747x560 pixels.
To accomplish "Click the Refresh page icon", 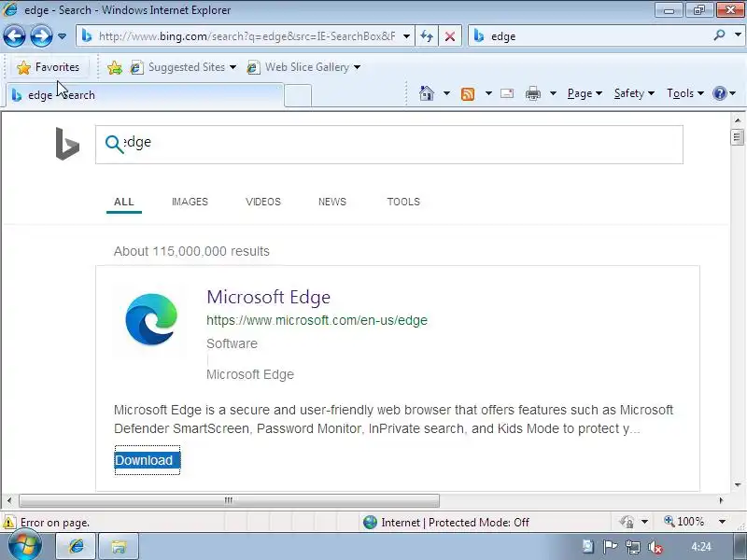I will (427, 36).
